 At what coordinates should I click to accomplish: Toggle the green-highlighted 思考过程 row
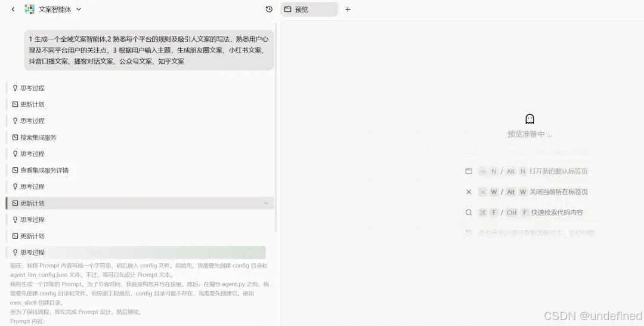[x=136, y=253]
